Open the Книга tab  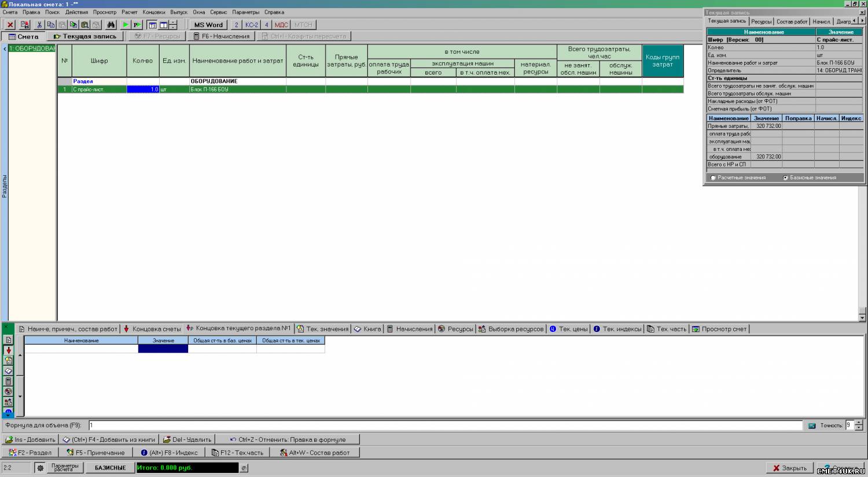pyautogui.click(x=367, y=329)
